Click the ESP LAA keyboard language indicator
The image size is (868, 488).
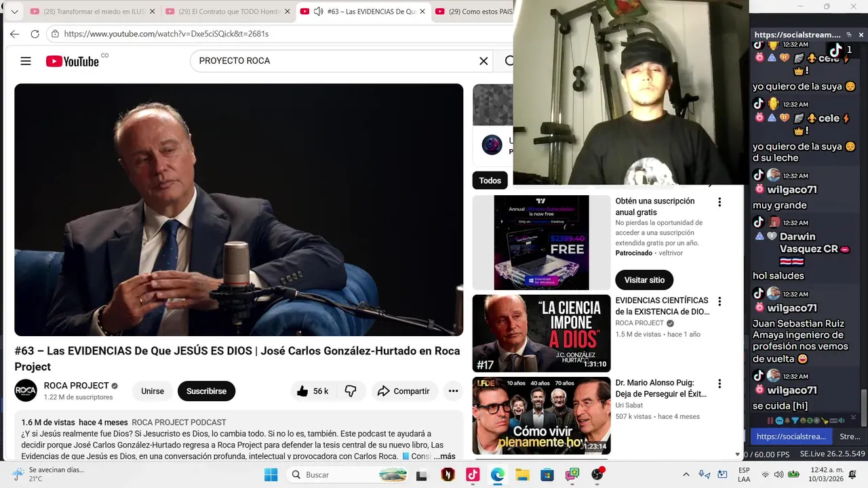[x=744, y=474]
